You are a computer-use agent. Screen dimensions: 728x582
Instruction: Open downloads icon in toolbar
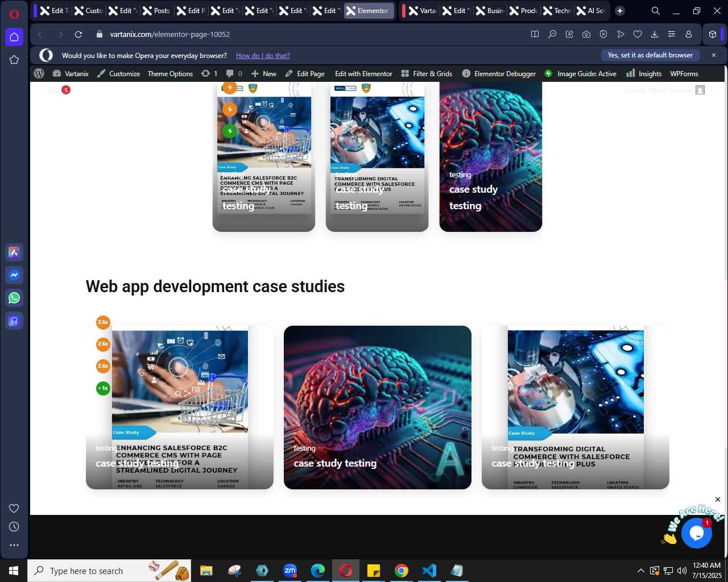tap(655, 34)
